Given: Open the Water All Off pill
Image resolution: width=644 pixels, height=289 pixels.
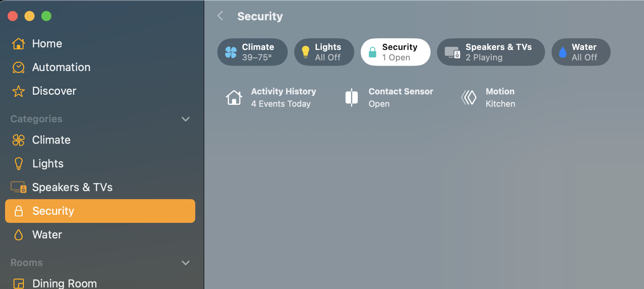Looking at the screenshot, I should pyautogui.click(x=581, y=52).
